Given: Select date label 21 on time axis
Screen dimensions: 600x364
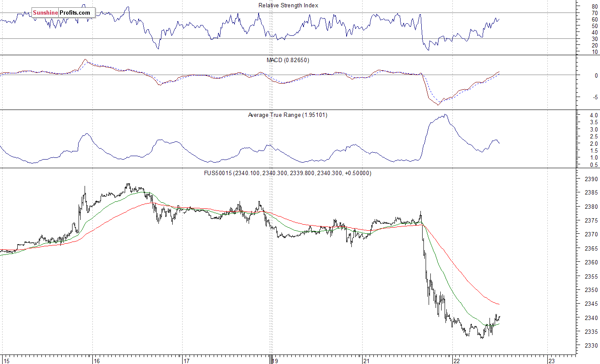Looking at the screenshot, I should coord(366,361).
